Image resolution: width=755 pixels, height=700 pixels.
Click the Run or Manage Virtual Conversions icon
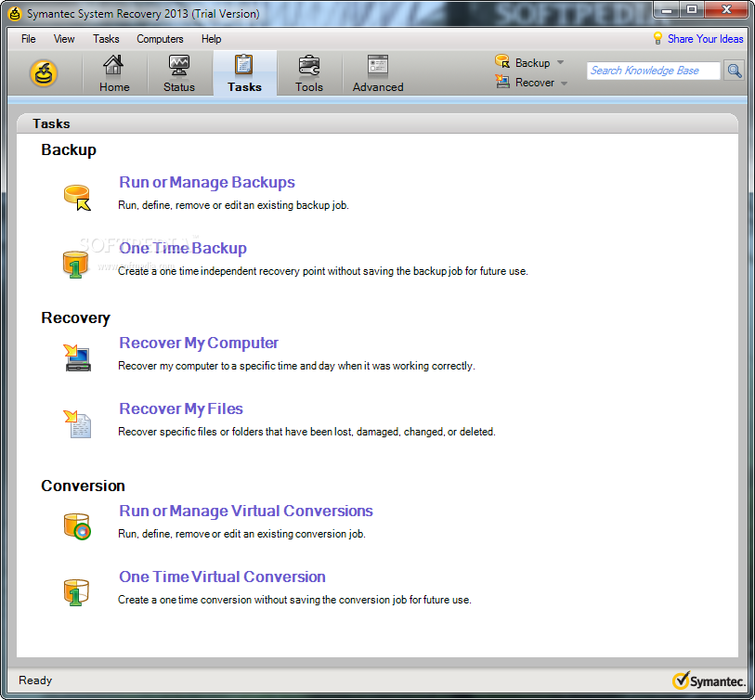[77, 526]
